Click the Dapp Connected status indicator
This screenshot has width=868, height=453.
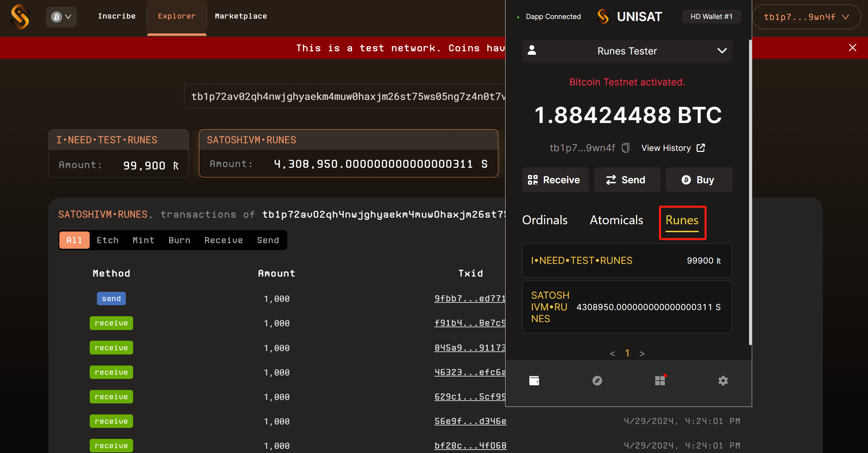(549, 17)
